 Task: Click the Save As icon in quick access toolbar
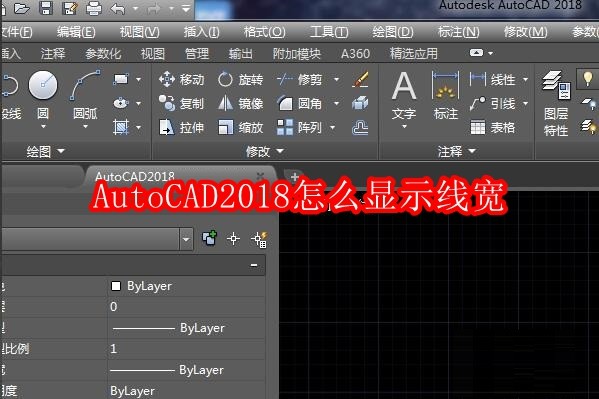pos(70,8)
